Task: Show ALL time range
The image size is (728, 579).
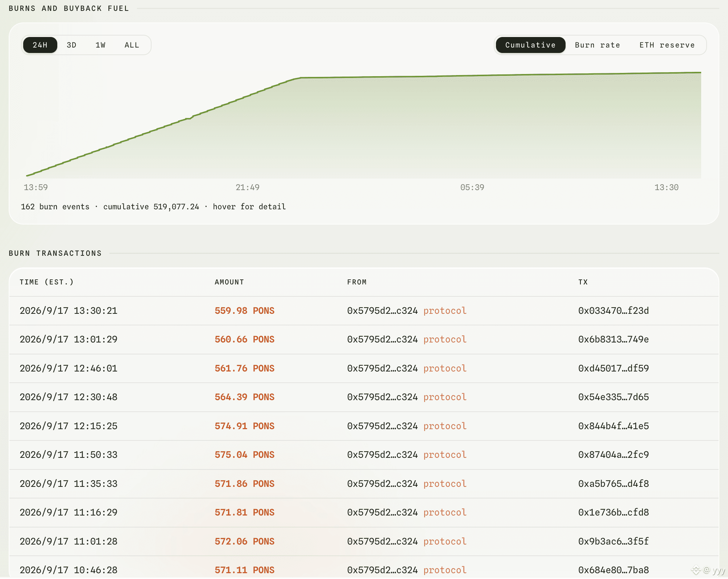Action: pos(132,45)
